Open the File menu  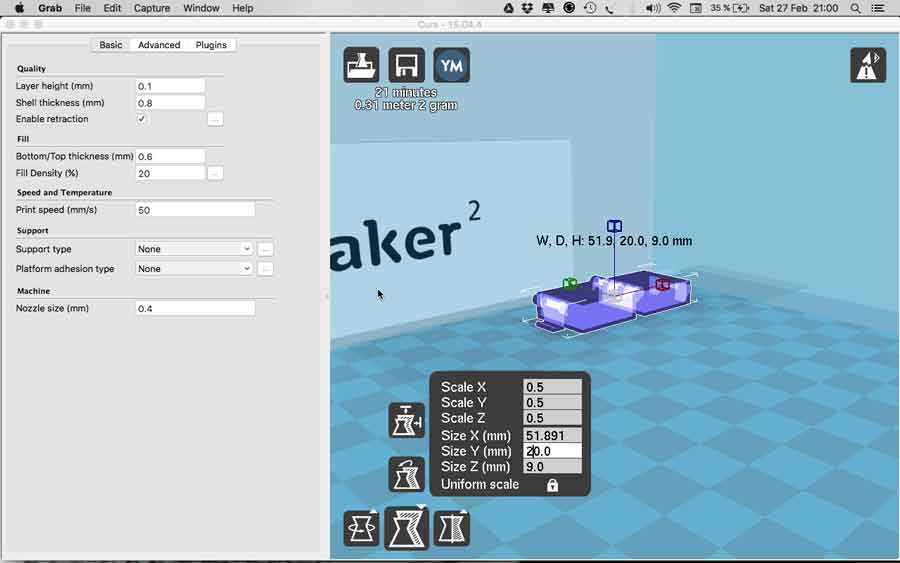(83, 8)
